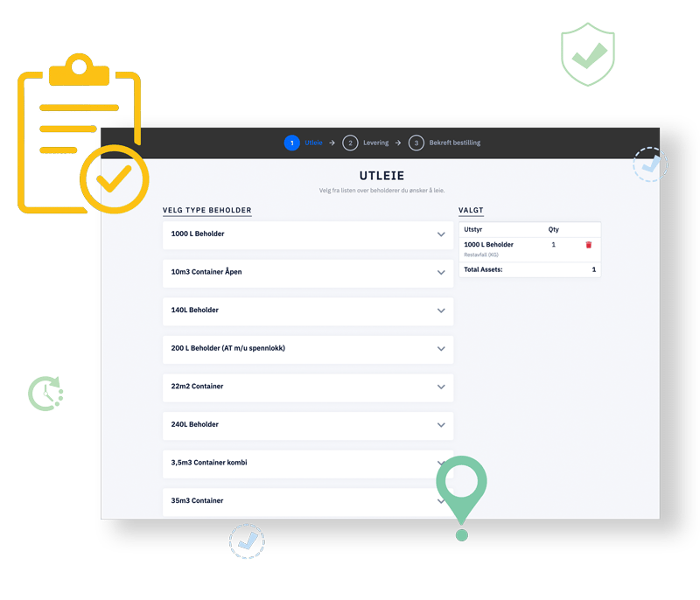Click the green shield checkmark icon
The width and height of the screenshot is (700, 600).
click(585, 54)
